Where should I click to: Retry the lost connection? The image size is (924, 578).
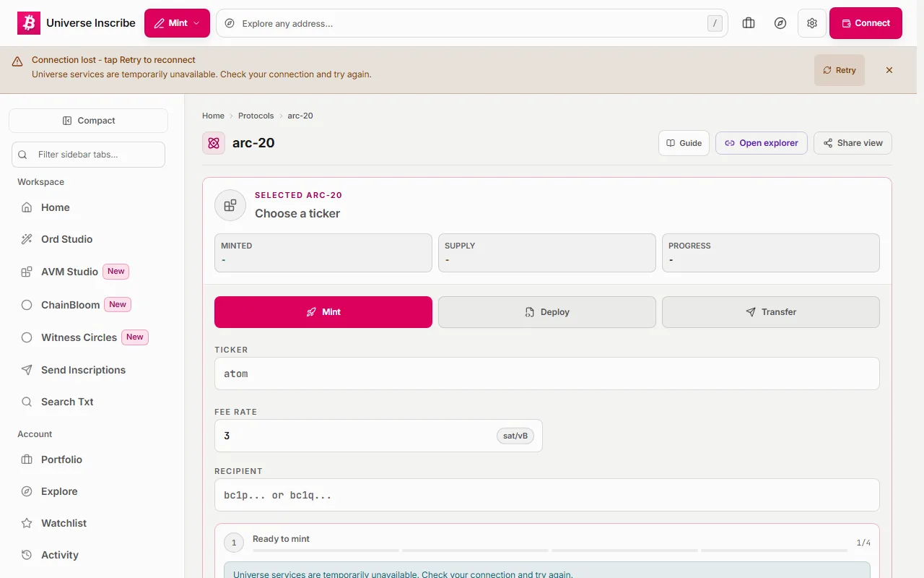tap(840, 70)
